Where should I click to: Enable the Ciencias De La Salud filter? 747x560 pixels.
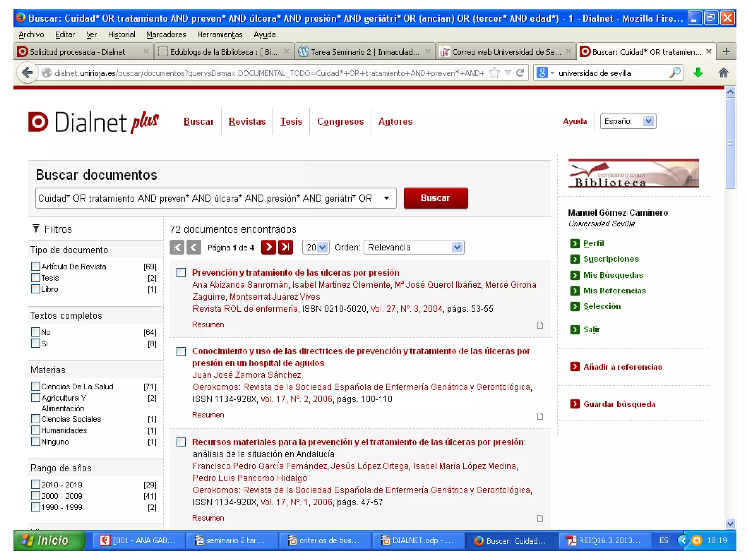point(35,386)
